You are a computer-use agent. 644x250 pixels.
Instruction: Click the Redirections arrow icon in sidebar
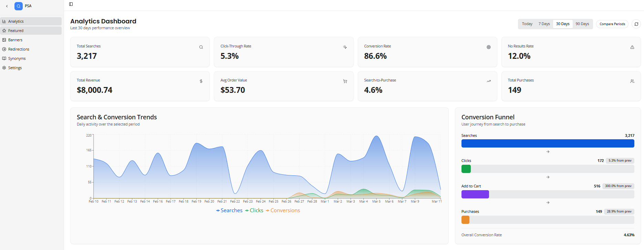point(4,49)
